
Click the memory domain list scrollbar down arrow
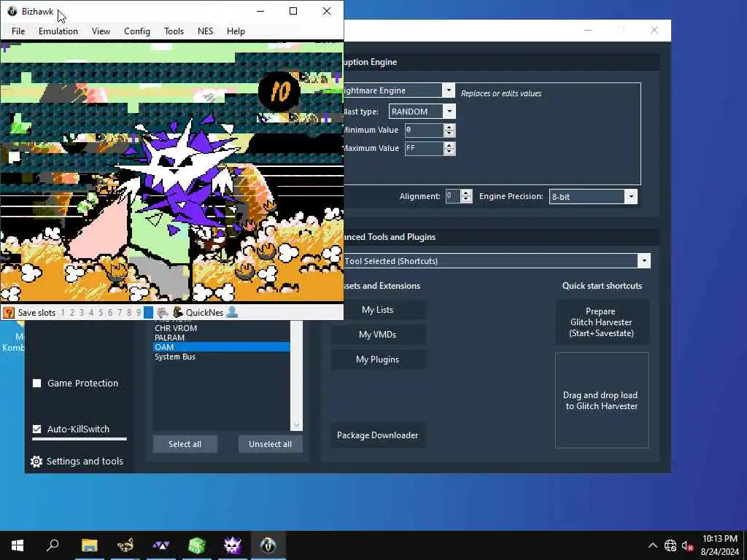click(296, 425)
